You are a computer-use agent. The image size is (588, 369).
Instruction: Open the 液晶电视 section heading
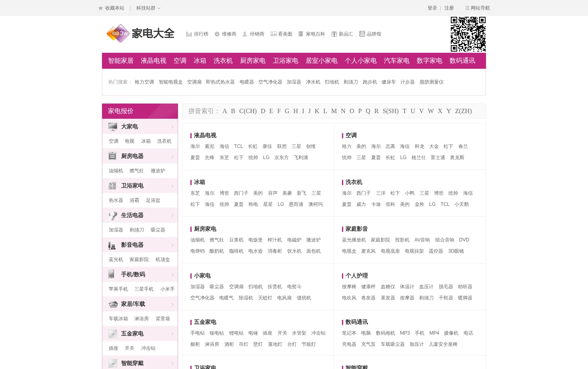pos(205,136)
